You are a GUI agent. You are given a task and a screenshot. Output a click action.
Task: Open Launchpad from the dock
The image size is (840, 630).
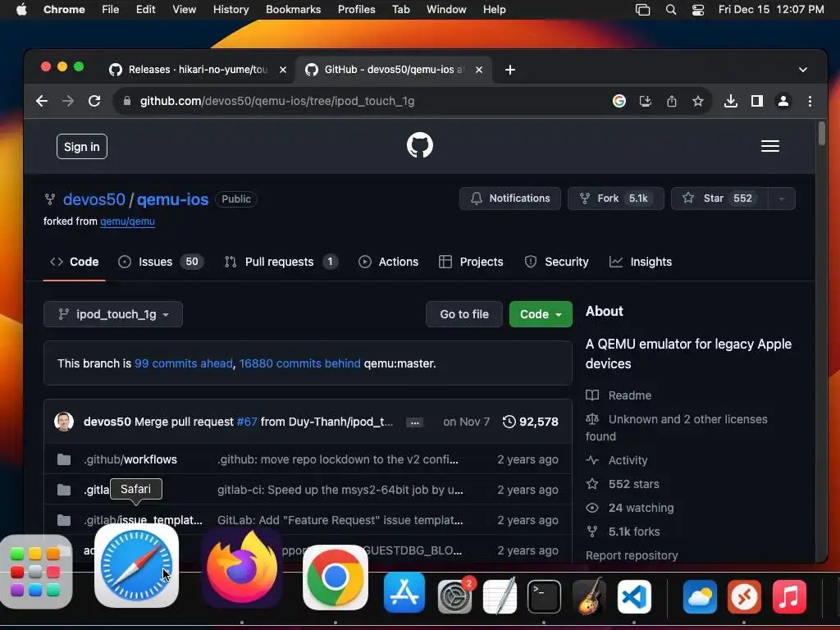pyautogui.click(x=36, y=572)
